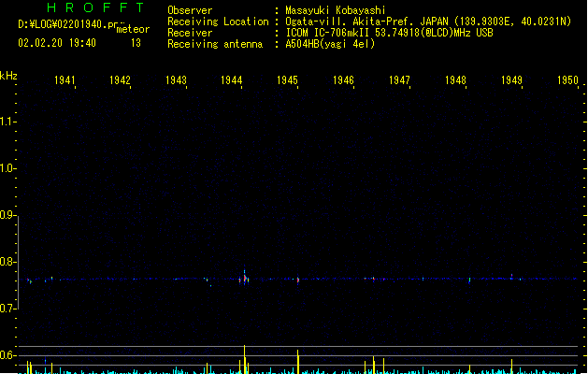Click the tallest yellow peak in the amplitude graph
588x374 pixels.
[245, 359]
